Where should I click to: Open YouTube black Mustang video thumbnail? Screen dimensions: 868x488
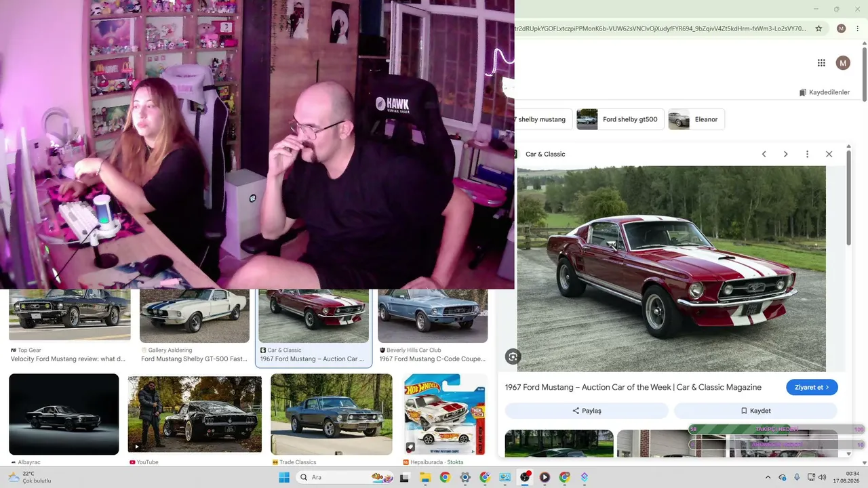195,414
